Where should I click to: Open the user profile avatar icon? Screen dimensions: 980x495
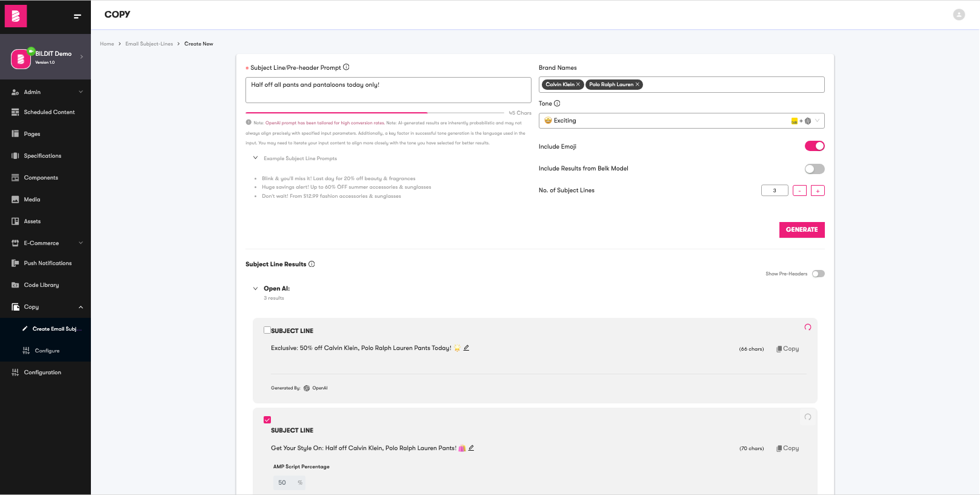(959, 15)
